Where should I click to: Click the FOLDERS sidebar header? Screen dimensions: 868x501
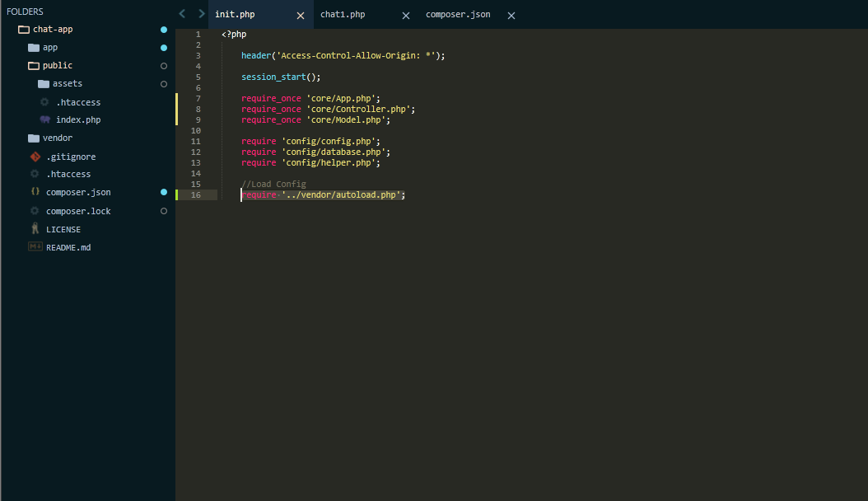pyautogui.click(x=25, y=11)
